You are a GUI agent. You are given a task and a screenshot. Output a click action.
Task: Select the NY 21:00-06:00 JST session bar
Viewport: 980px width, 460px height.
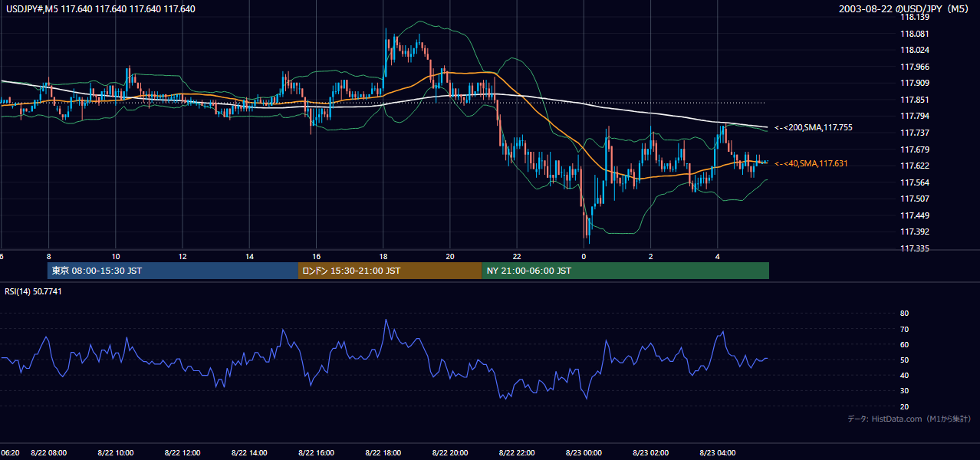tap(626, 271)
